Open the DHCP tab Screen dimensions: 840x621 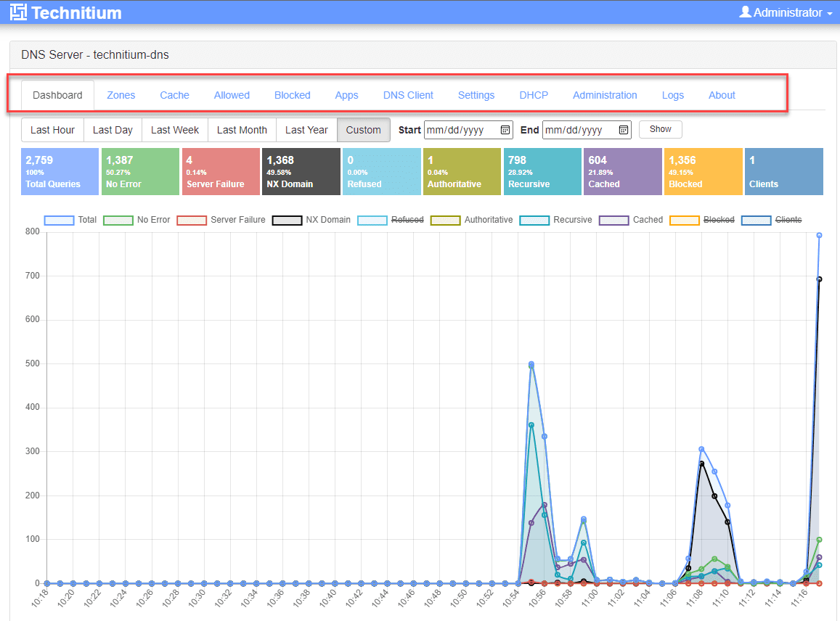pos(534,95)
